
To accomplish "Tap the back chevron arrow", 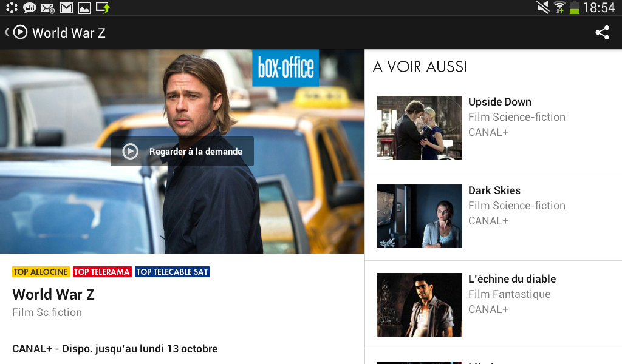I will [7, 33].
